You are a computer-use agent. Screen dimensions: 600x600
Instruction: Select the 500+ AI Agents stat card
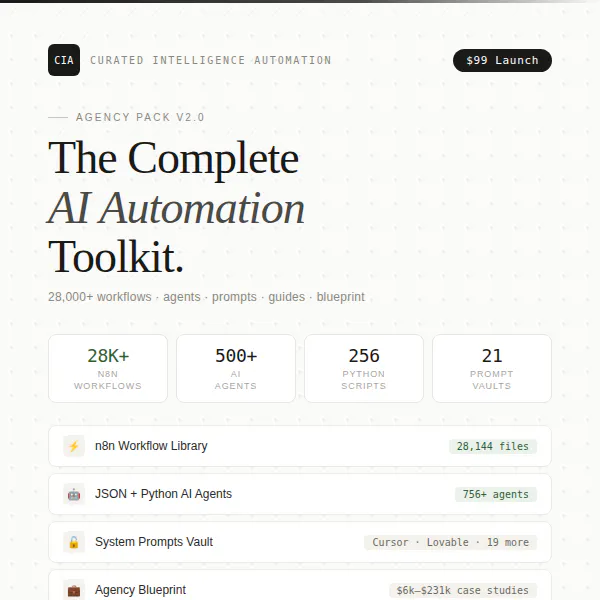(x=236, y=368)
